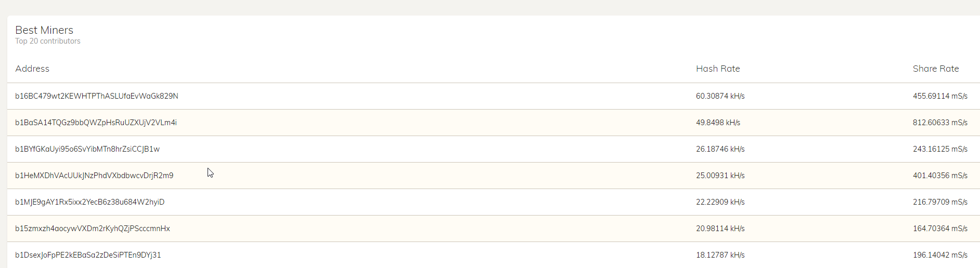980x268 pixels.
Task: Click the Best Miners heading
Action: 44,30
